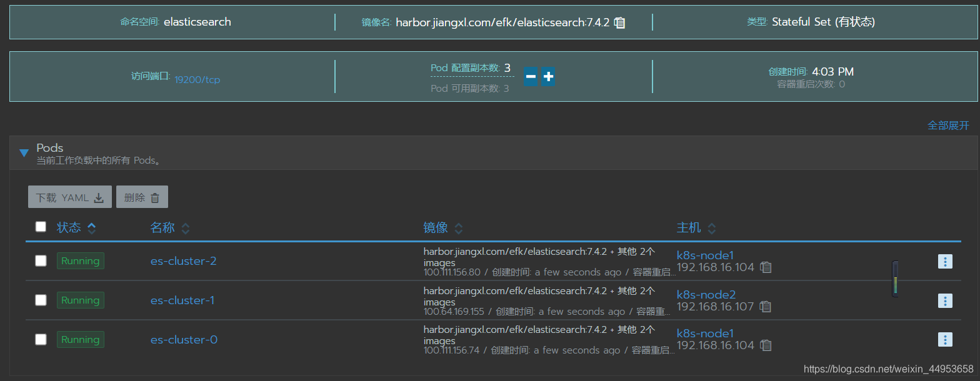
Task: Click the Running status badge of es-cluster-0
Action: (81, 340)
